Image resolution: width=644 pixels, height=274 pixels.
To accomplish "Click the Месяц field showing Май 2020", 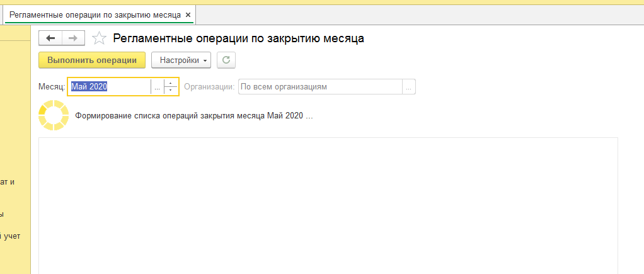I will pos(110,87).
